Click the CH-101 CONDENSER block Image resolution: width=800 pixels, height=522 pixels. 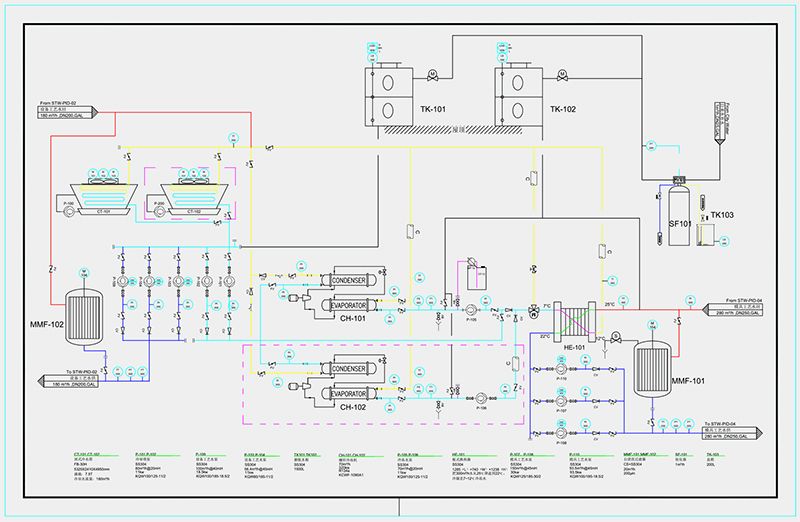[x=350, y=280]
